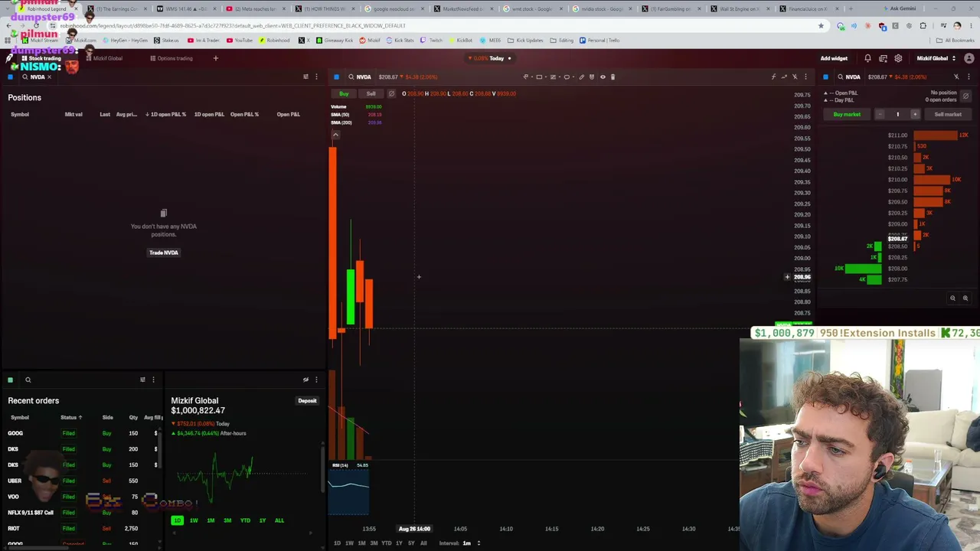Viewport: 980px width, 551px height.
Task: Click the order quantity input field
Action: pyautogui.click(x=897, y=114)
